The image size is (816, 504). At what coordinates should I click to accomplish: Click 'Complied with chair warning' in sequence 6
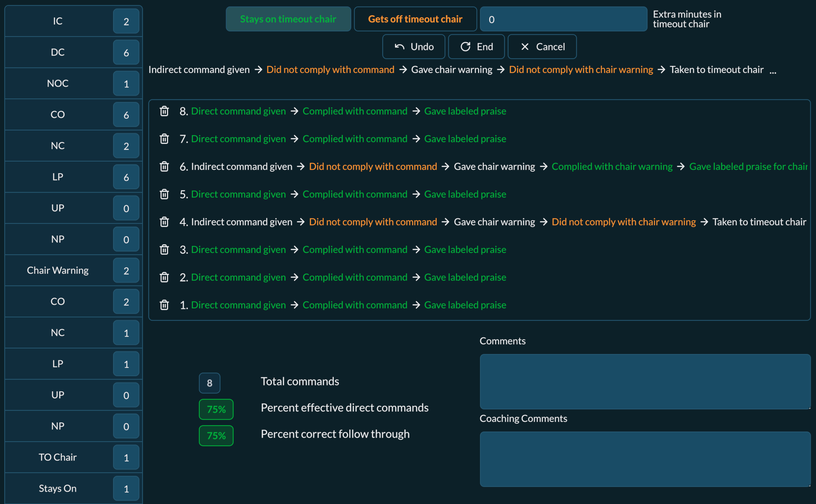tap(612, 167)
